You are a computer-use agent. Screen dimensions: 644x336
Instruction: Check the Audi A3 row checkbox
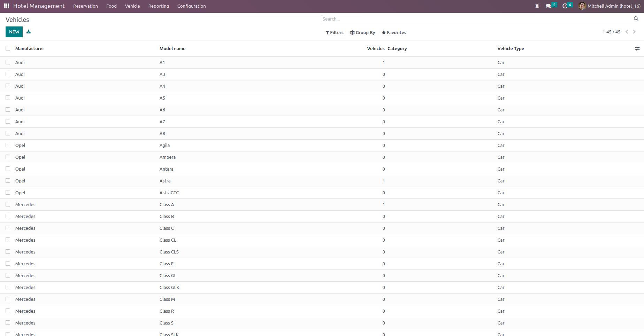click(8, 74)
